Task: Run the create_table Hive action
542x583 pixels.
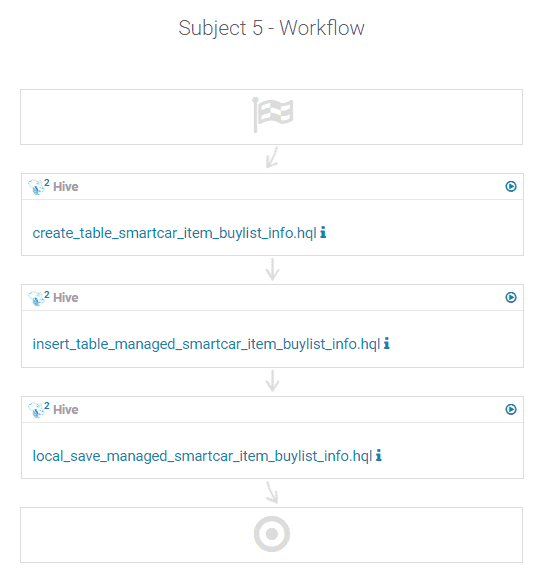Action: click(511, 186)
